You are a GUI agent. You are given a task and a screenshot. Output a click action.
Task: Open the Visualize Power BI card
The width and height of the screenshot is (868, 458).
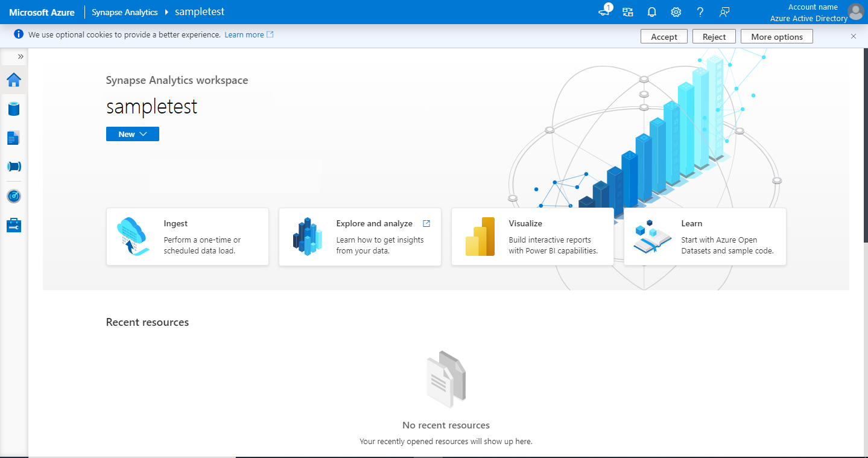point(533,237)
